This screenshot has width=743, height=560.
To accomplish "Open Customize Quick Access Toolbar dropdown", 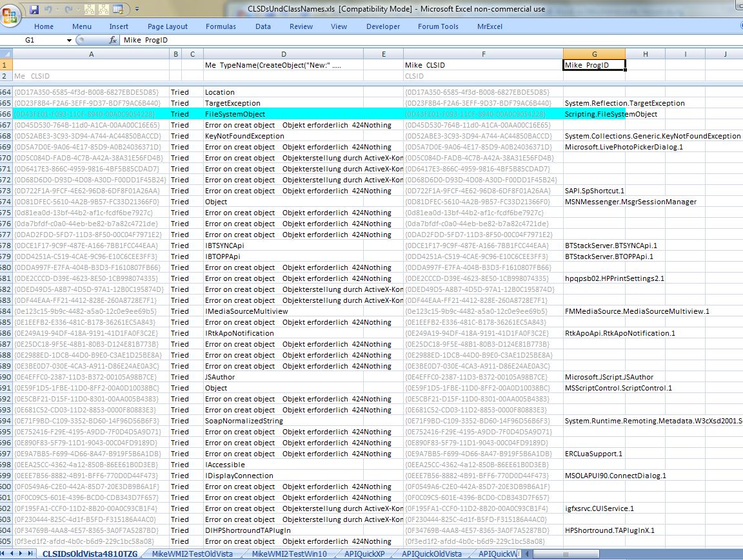I will coord(137,9).
